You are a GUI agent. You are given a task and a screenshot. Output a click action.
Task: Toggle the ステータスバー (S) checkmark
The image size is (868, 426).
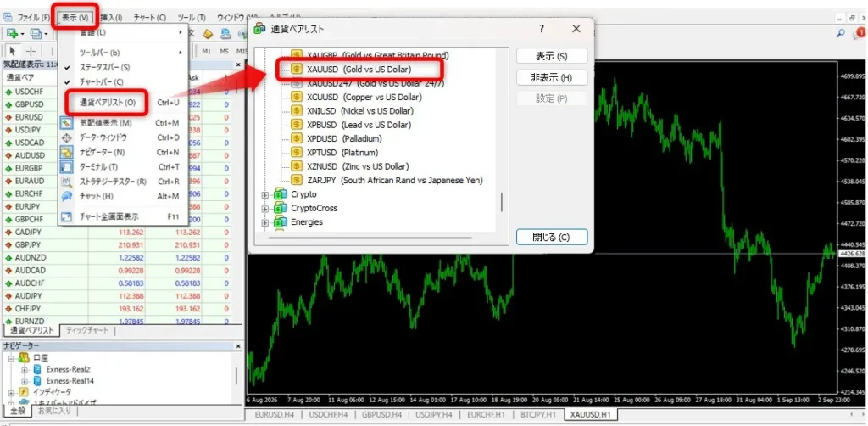[x=67, y=67]
